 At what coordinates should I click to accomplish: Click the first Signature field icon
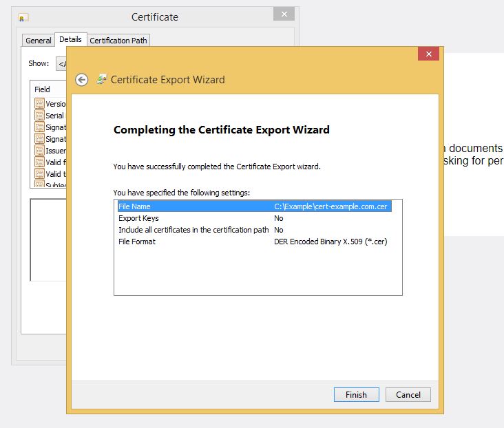(40, 127)
